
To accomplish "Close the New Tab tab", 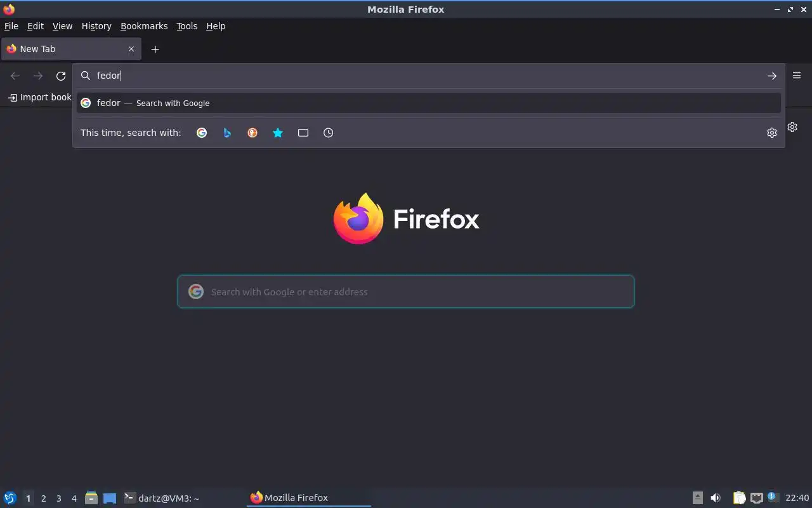I will point(131,49).
